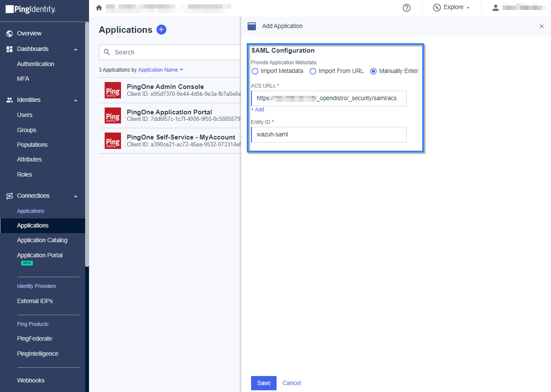The height and width of the screenshot is (392, 551).
Task: Click the PingIdentity logo
Action: coord(31,9)
